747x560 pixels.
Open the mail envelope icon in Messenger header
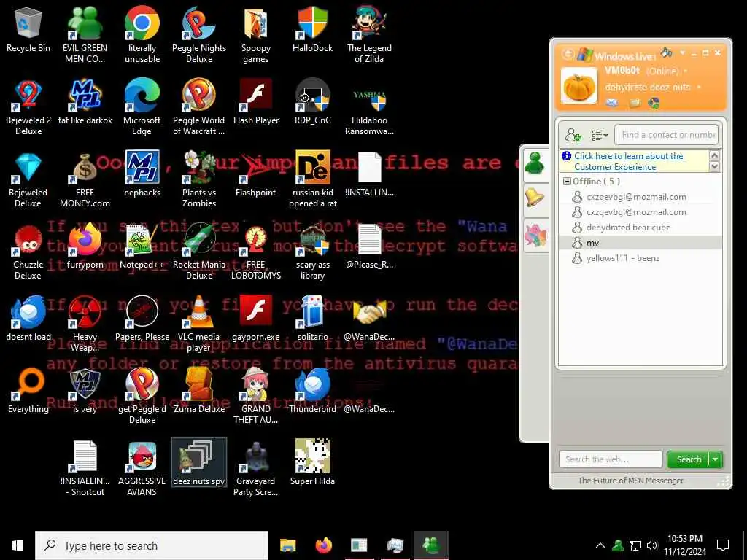pyautogui.click(x=612, y=102)
